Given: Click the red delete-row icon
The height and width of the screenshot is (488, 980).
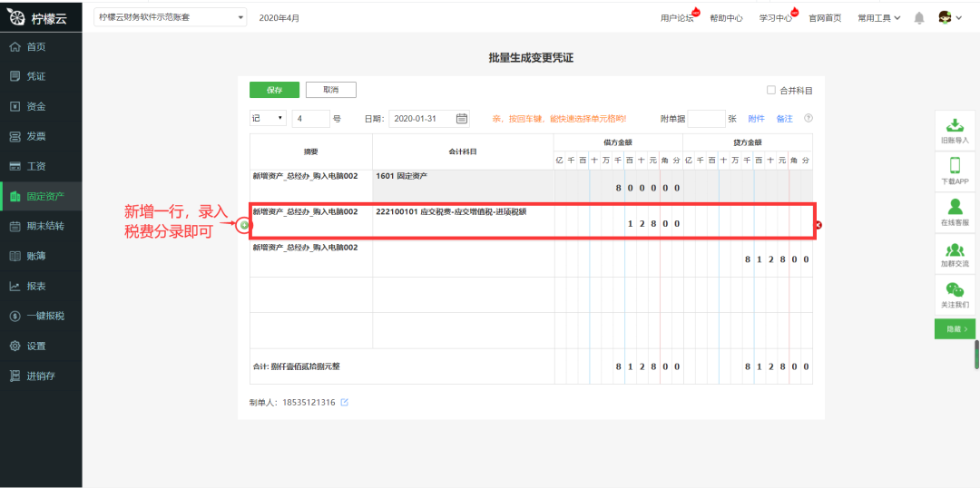Looking at the screenshot, I should pyautogui.click(x=818, y=225).
